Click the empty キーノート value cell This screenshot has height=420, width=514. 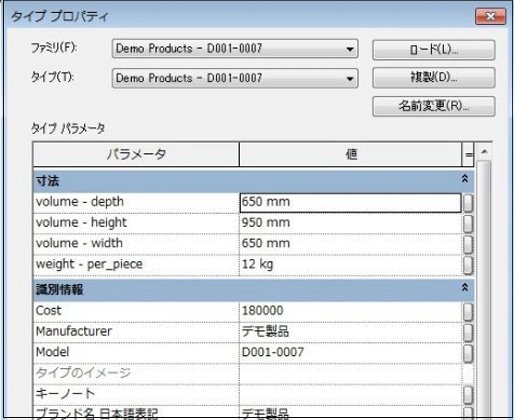point(350,394)
